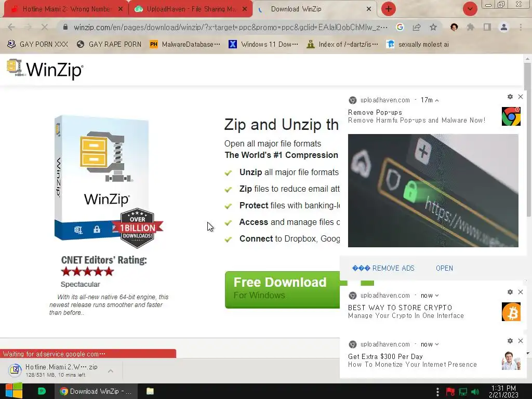Open a new tab with the plus button
The image size is (532, 399).
coord(389,9)
